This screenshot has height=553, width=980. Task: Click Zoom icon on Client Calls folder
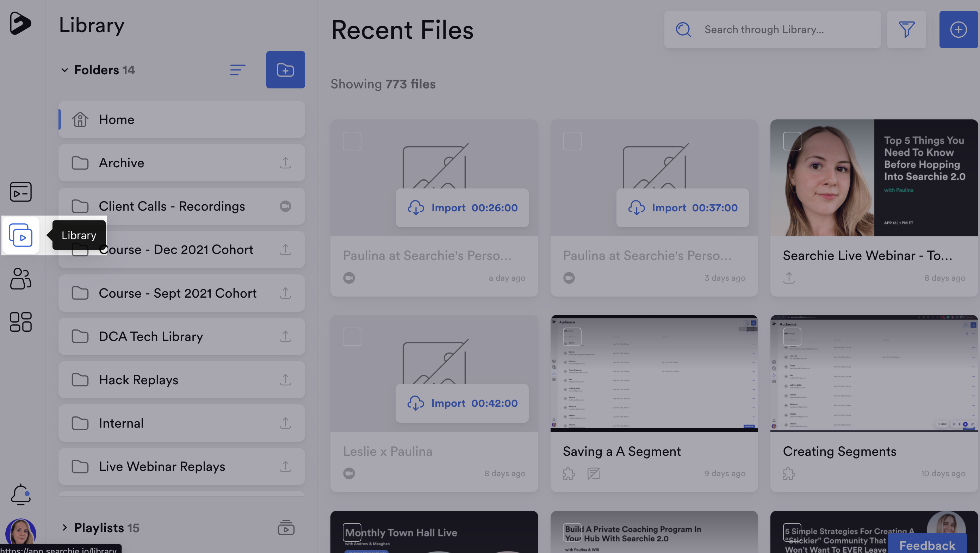[x=285, y=206]
